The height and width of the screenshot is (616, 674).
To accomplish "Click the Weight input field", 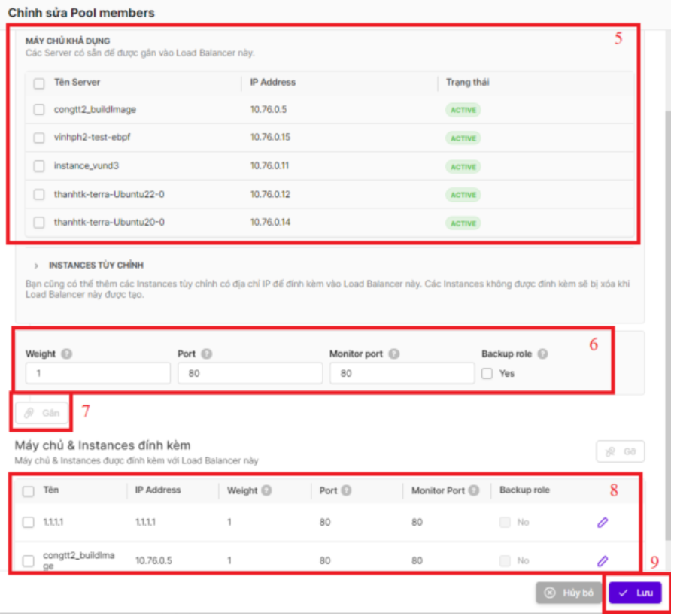I will pos(98,373).
